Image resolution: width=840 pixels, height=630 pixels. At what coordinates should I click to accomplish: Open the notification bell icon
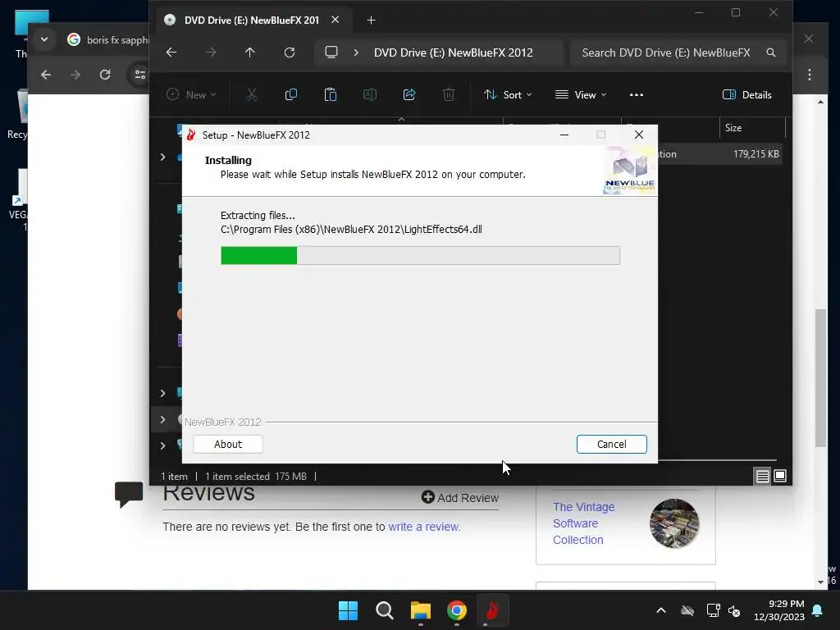tap(818, 610)
